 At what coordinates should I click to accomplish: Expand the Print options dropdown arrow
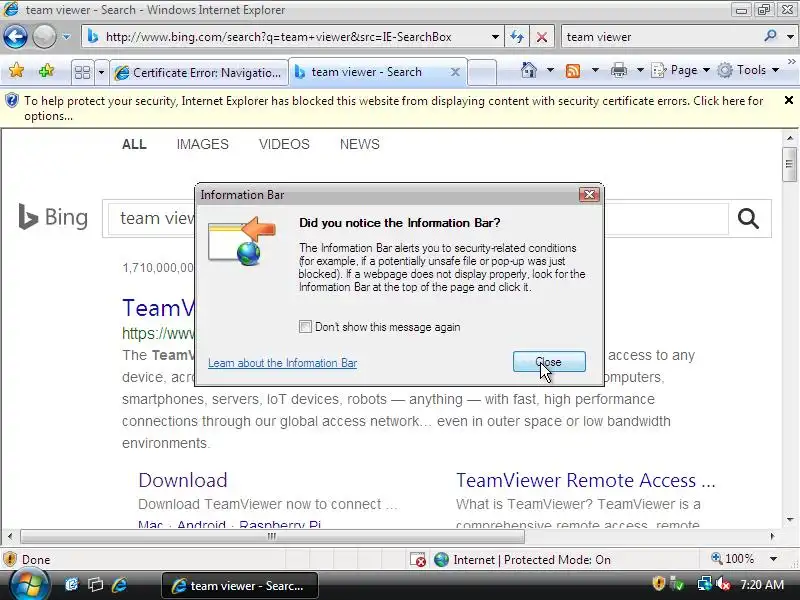click(x=640, y=70)
